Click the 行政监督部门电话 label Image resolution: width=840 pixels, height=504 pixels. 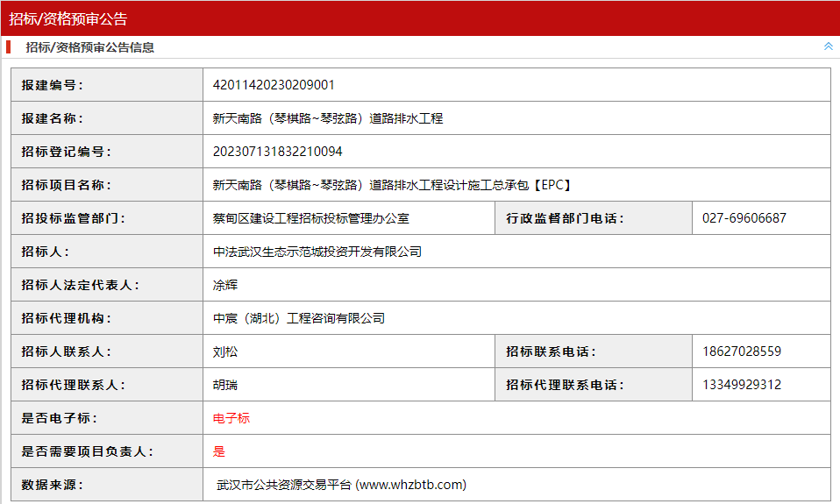tap(565, 218)
